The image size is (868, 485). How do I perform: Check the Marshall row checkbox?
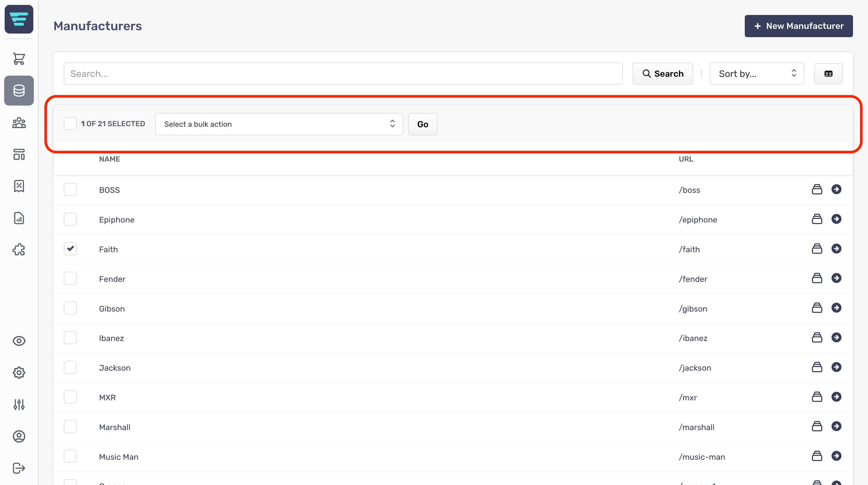[x=70, y=426]
